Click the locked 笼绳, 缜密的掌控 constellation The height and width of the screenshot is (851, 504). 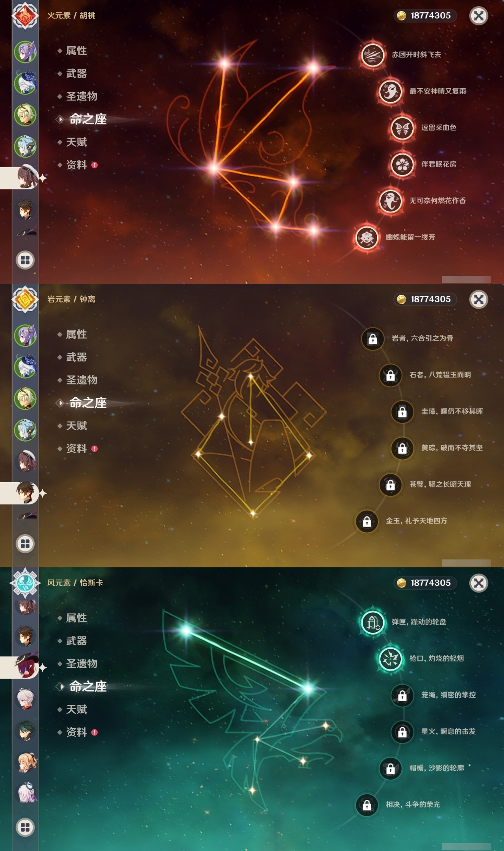tap(402, 695)
